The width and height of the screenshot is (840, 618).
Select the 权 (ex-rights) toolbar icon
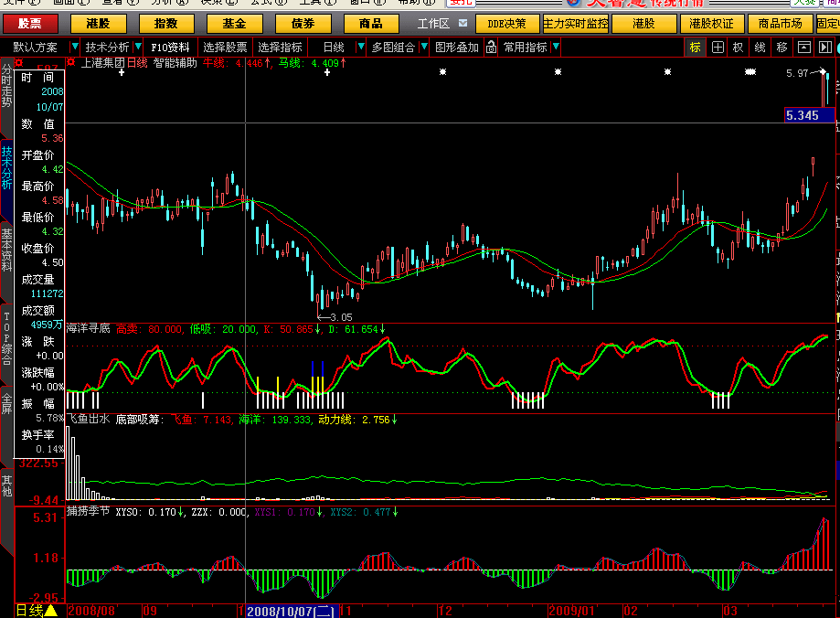[739, 48]
